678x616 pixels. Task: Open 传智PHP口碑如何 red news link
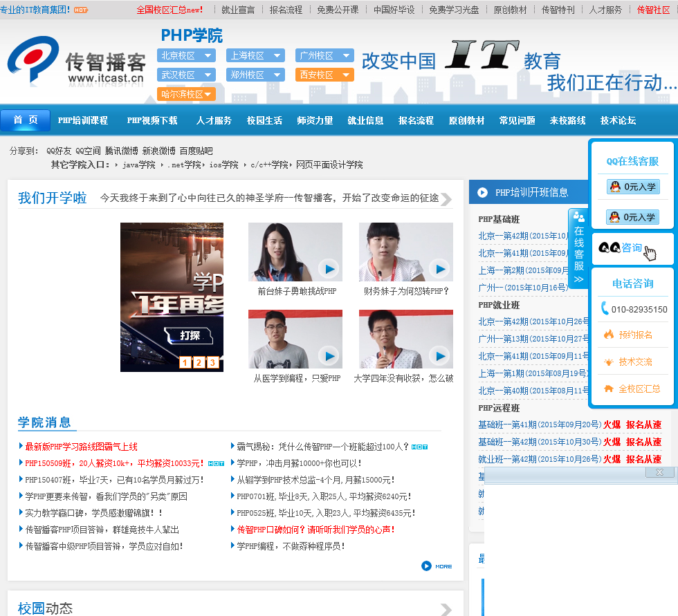[x=315, y=530]
